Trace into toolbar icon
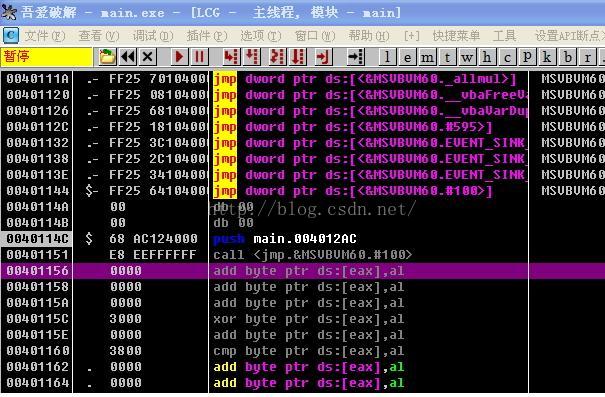605x397 pixels. tap(277, 57)
